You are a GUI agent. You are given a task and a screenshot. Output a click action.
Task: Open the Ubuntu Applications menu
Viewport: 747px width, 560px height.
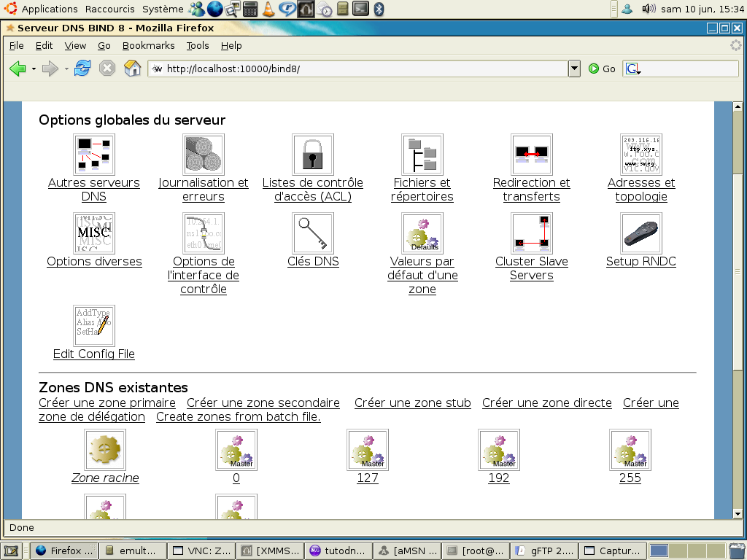tap(50, 9)
